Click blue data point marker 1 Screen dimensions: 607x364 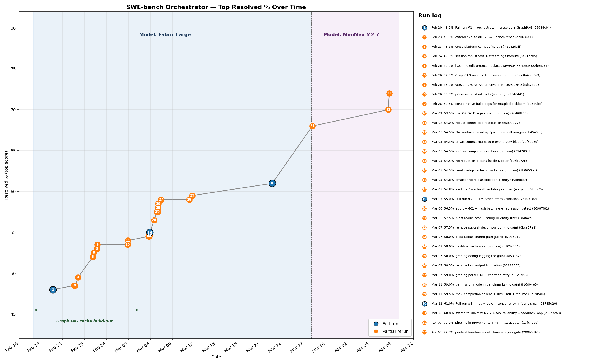coord(53,290)
